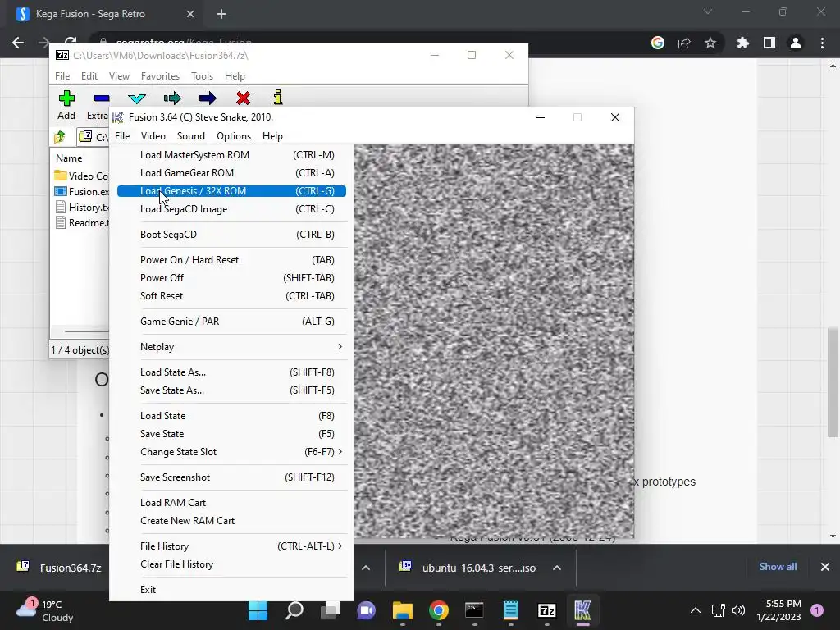Open Chrome side panel icon
The image size is (840, 630).
pyautogui.click(x=769, y=43)
